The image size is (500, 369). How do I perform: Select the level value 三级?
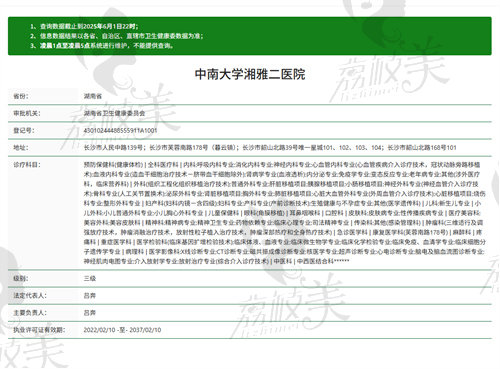pos(90,278)
